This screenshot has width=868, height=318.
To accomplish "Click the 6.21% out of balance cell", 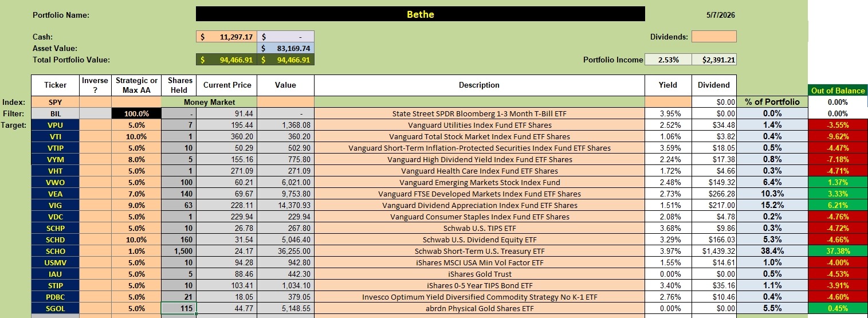I will click(838, 205).
